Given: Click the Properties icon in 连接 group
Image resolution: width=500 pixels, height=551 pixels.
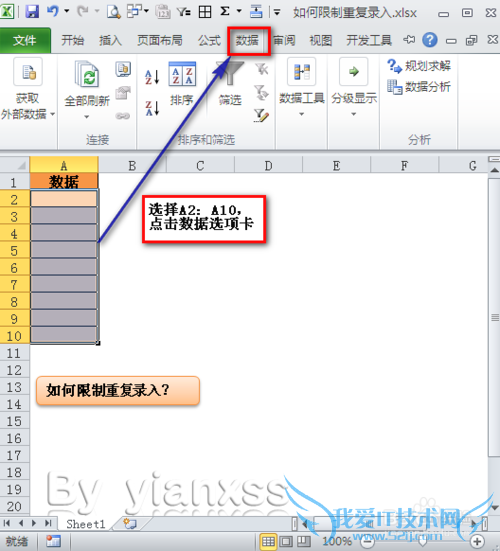Looking at the screenshot, I should [x=123, y=93].
